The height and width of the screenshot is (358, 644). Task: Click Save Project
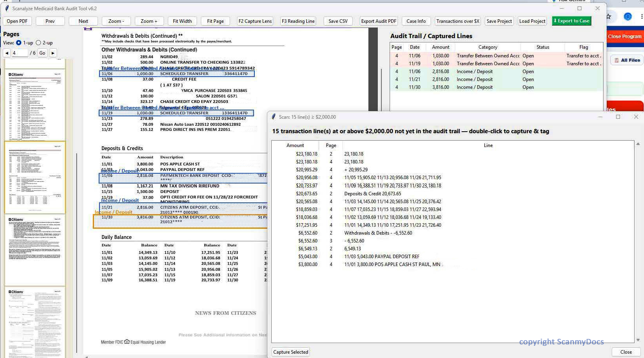click(x=499, y=21)
